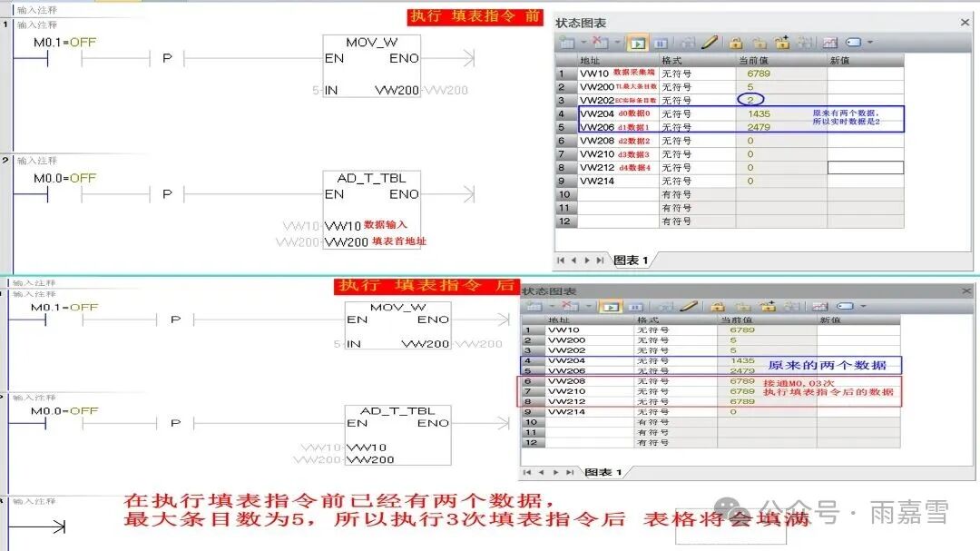Screen dimensions: 980x551
Task: Select 图表 1 tab in lower status chart
Action: pyautogui.click(x=603, y=472)
